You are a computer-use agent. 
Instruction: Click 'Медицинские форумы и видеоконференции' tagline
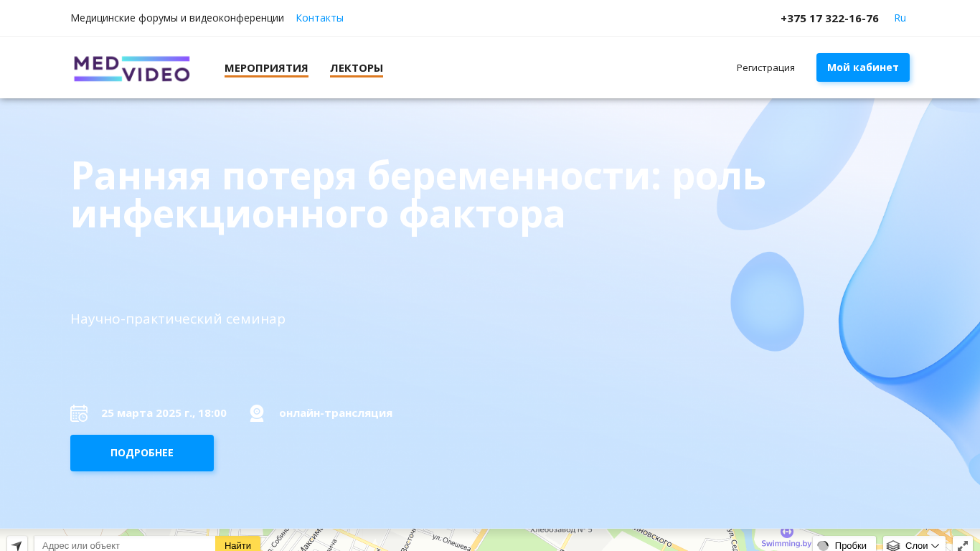pos(177,18)
